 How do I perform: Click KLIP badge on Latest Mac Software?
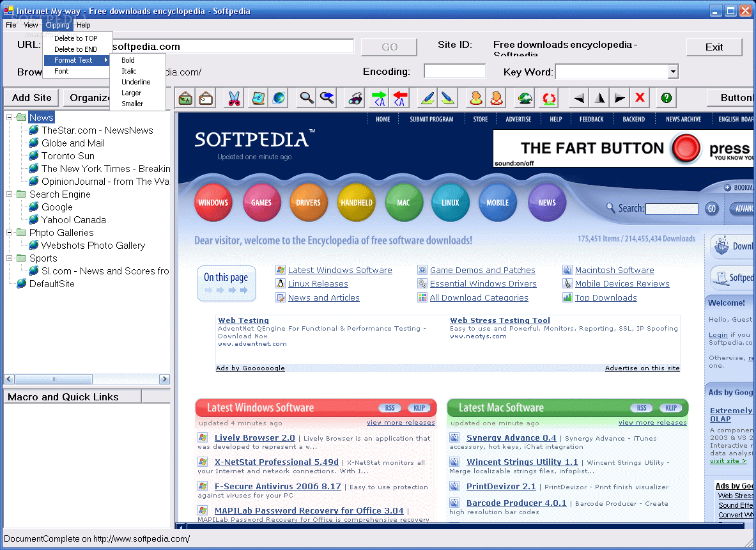click(x=670, y=407)
